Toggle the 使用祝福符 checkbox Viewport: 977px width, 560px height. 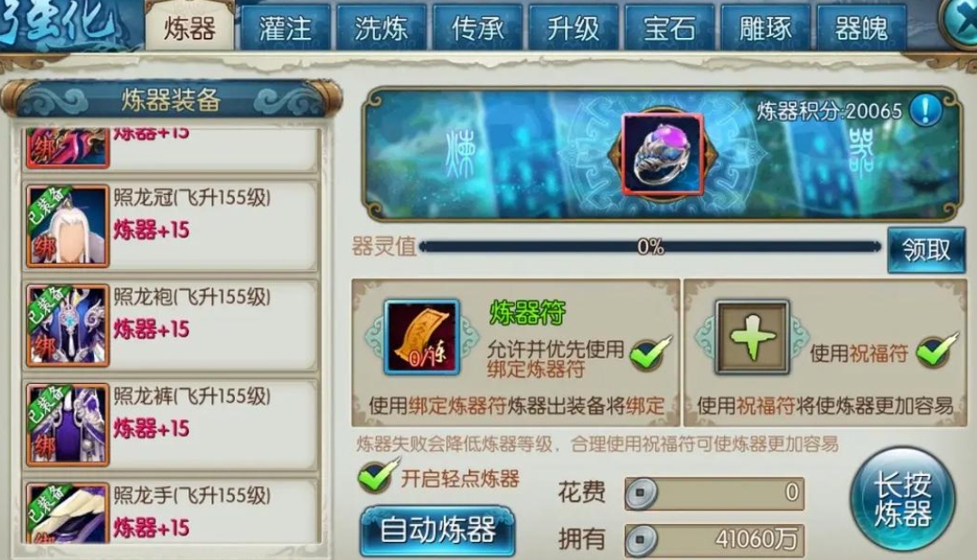click(936, 350)
